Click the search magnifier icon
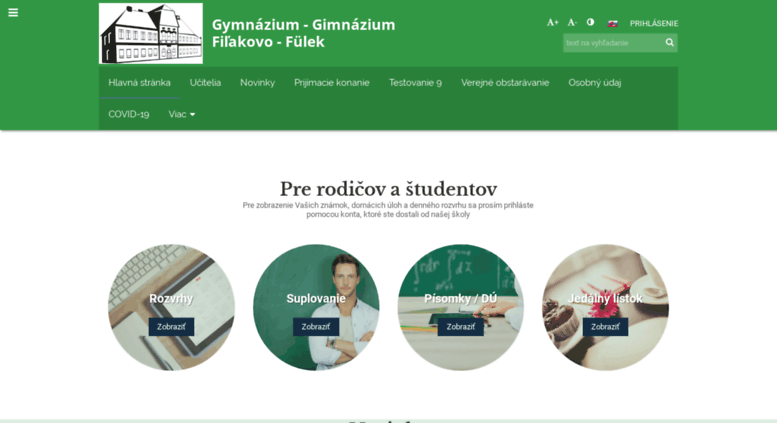 (x=669, y=43)
